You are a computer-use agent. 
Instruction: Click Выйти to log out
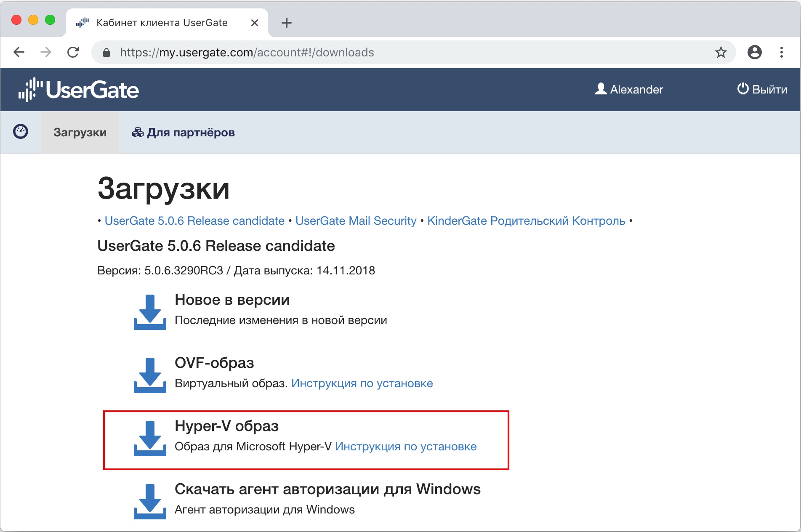pos(762,89)
